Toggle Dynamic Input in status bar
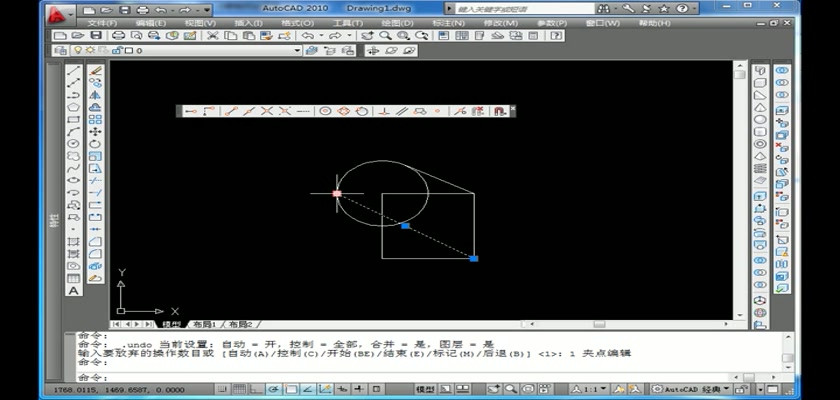840x400 pixels. point(342,389)
